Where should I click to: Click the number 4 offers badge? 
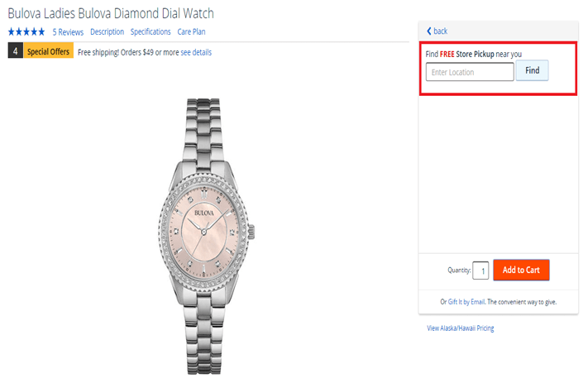15,52
